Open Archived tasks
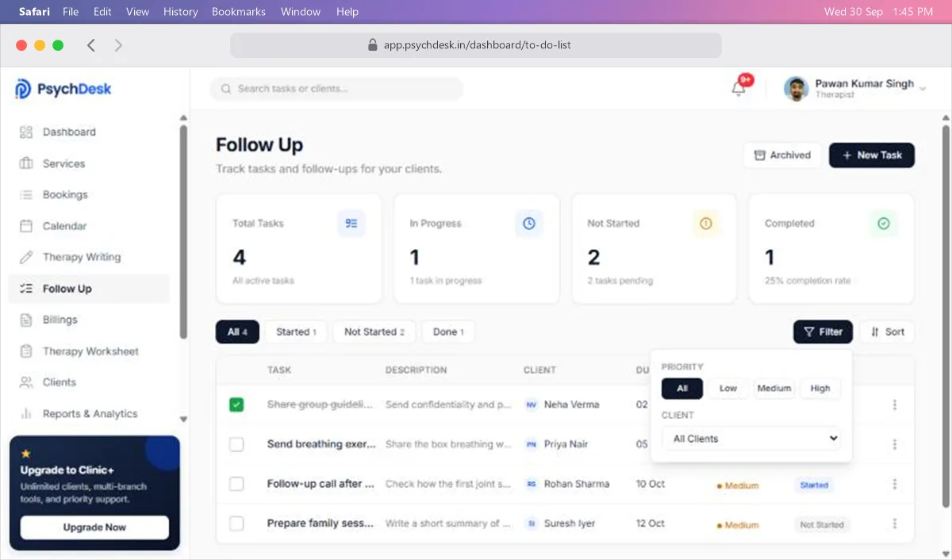The height and width of the screenshot is (560, 952). click(x=782, y=155)
